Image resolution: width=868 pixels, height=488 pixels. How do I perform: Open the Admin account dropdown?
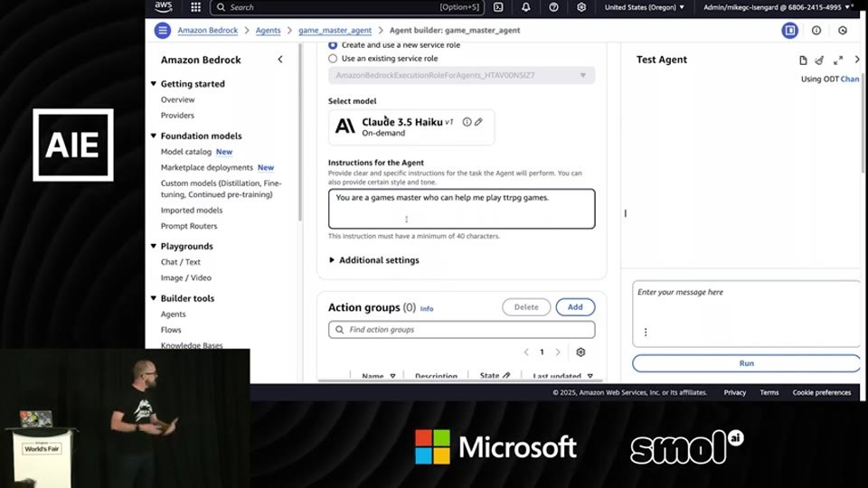(778, 7)
